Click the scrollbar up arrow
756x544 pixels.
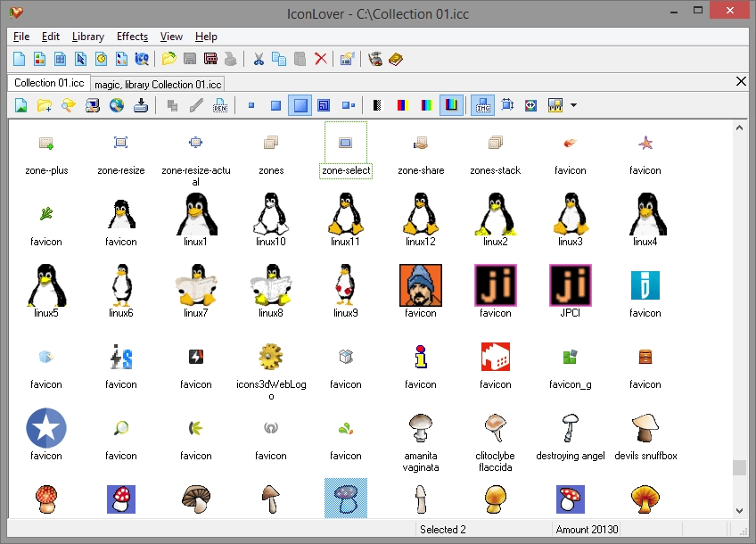[739, 128]
